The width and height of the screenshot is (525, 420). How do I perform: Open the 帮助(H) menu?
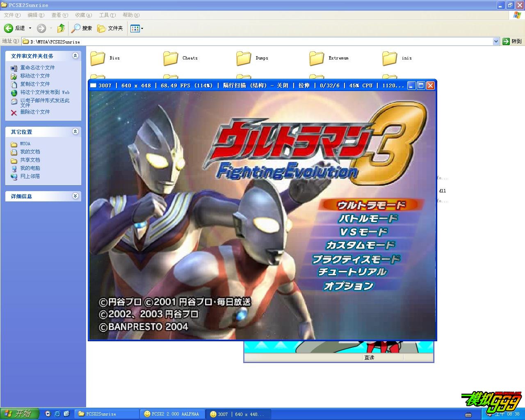click(131, 15)
